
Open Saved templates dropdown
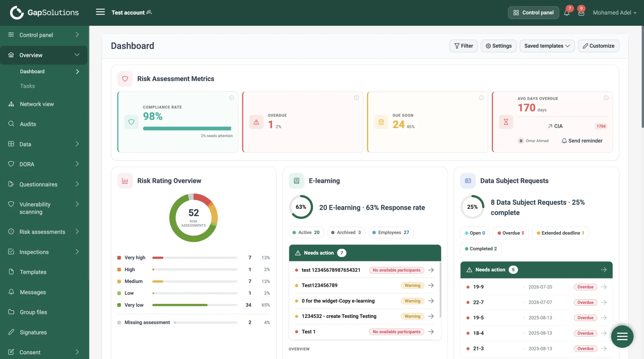click(x=547, y=46)
